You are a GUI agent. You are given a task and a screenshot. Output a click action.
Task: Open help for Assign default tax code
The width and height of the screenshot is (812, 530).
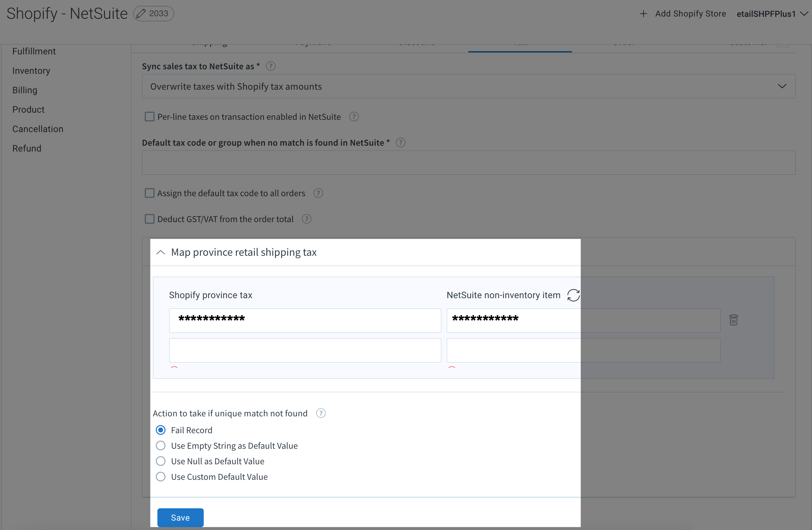(318, 193)
